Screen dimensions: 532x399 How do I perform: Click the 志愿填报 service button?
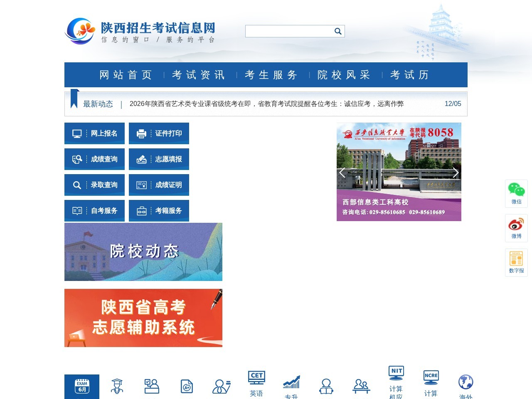159,159
